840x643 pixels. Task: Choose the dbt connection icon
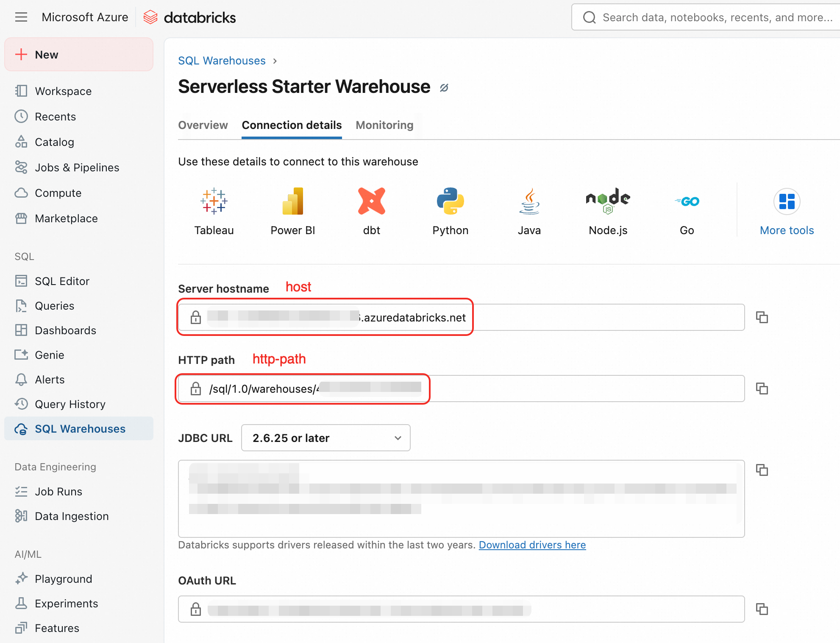371,201
